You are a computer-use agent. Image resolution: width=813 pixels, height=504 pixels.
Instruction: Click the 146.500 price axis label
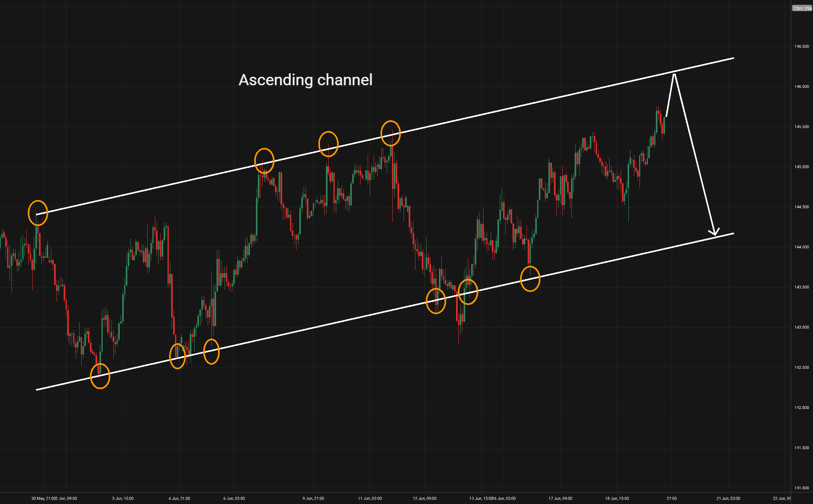801,47
